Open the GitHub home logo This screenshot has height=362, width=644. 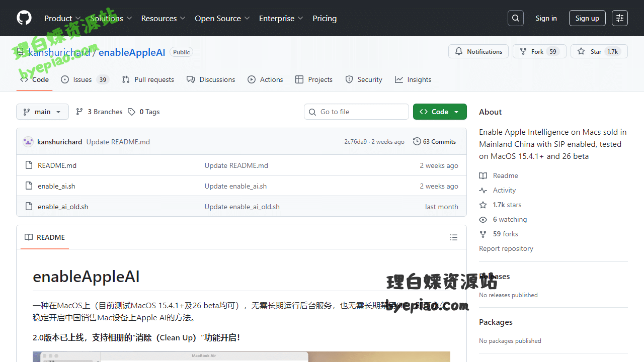24,18
